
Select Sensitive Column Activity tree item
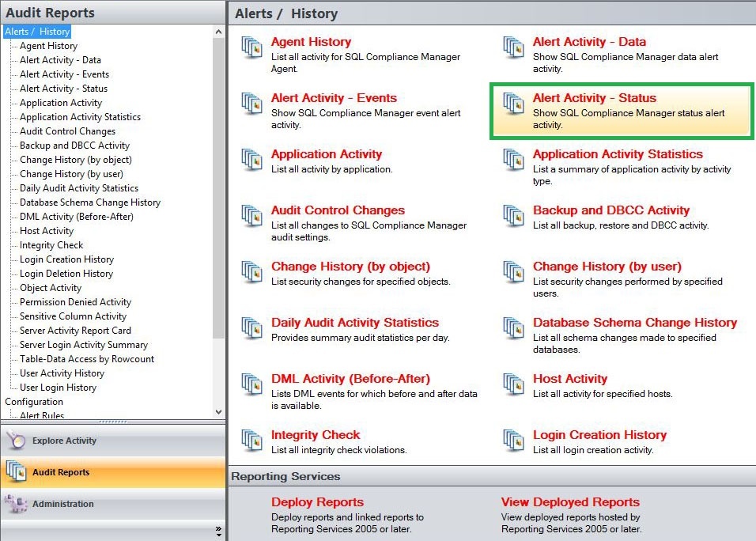(x=73, y=316)
